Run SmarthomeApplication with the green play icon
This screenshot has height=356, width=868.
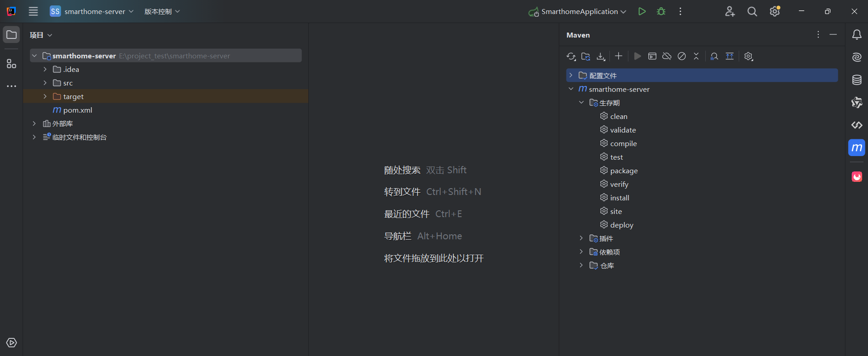click(x=642, y=11)
